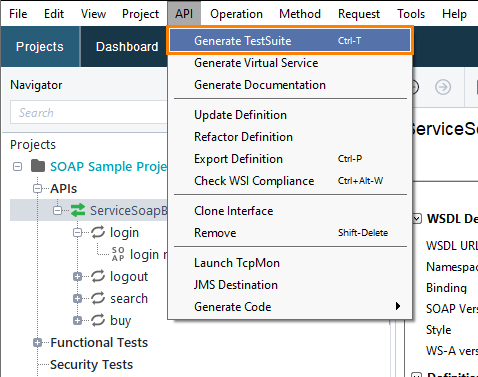This screenshot has height=377, width=478.
Task: Select the ServiceSoapBinding tree item
Action: 128,211
